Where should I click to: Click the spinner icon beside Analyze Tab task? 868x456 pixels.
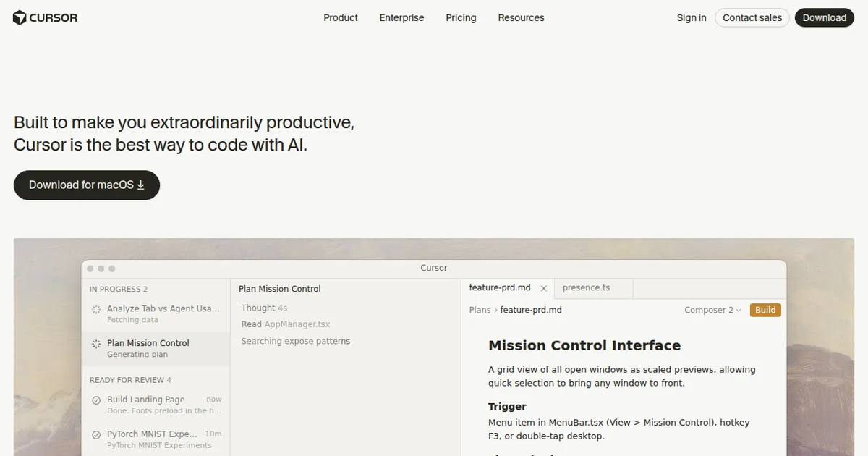click(96, 310)
